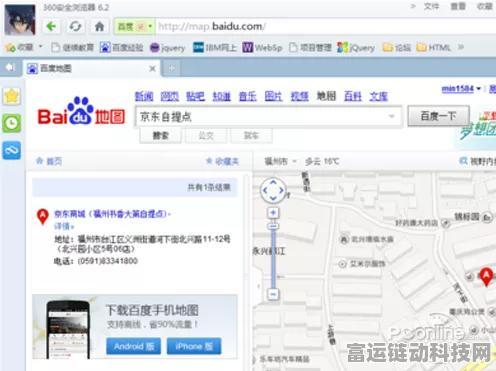Open the jquery bookmark with purple icon

click(x=167, y=48)
